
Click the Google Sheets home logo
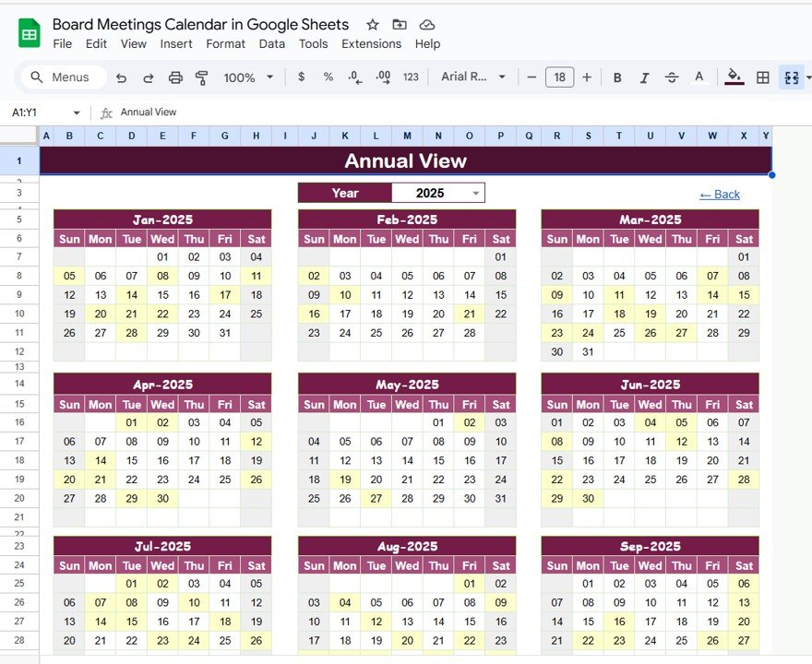29,33
